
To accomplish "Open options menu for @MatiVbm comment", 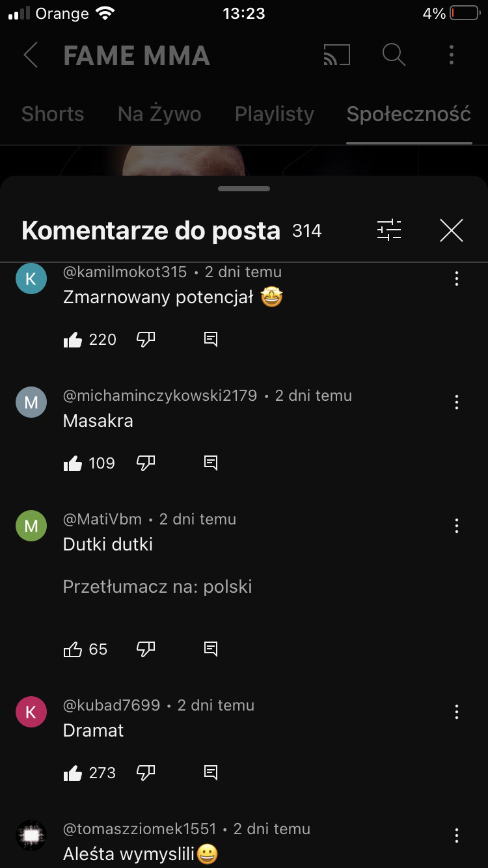I will click(x=457, y=526).
